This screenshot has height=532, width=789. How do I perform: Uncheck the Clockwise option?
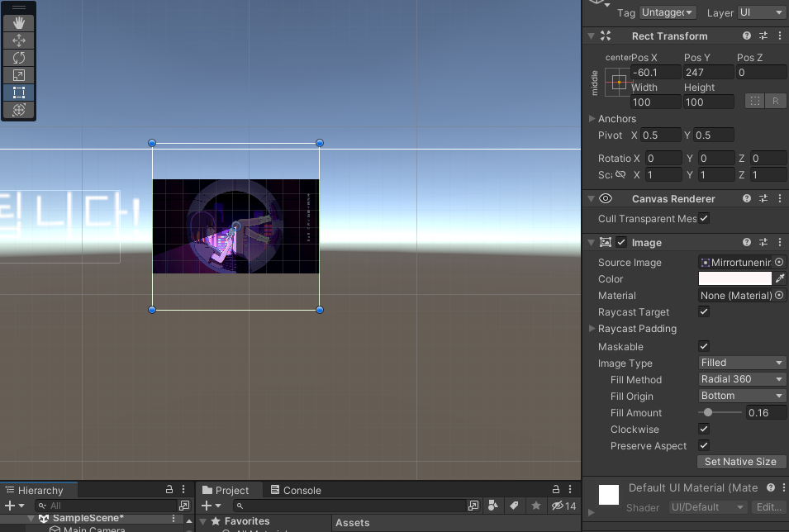click(704, 429)
